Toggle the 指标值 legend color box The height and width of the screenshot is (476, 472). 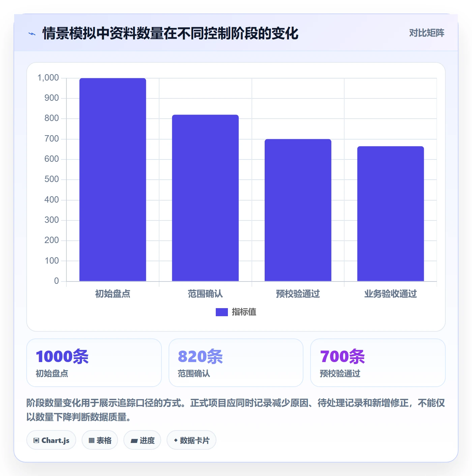(x=222, y=312)
